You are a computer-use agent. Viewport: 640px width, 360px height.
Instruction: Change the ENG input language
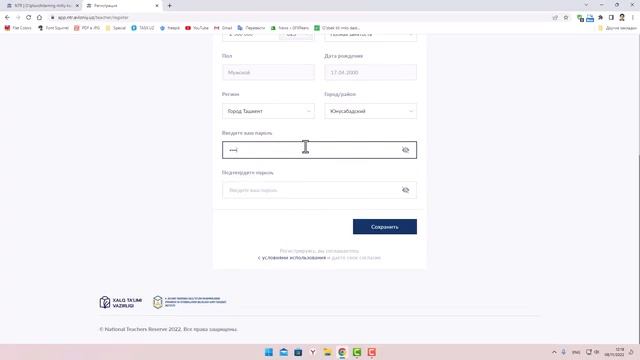click(x=576, y=352)
